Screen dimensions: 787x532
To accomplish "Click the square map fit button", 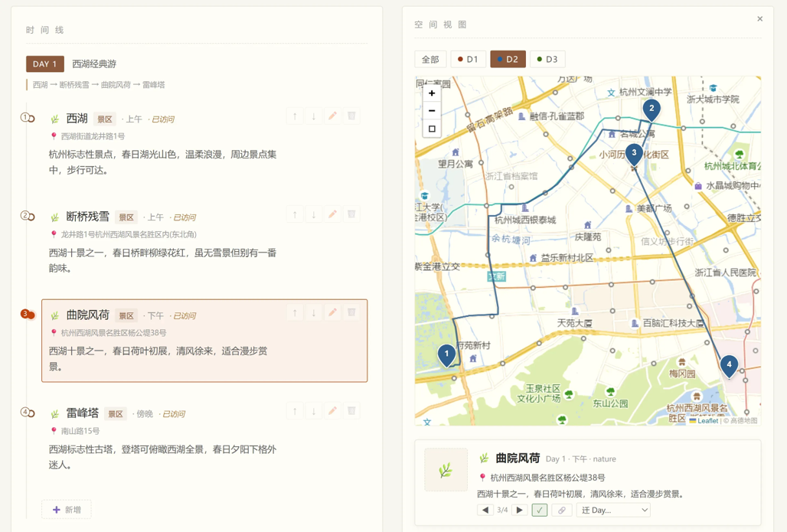I will coord(432,129).
